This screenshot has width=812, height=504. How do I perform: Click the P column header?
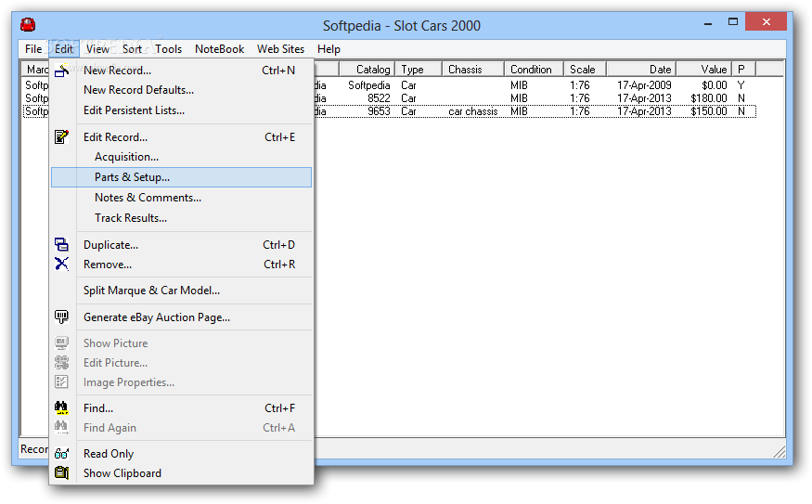coord(743,69)
